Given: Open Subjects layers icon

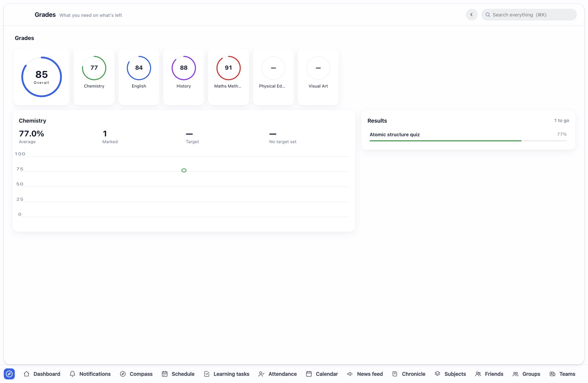Looking at the screenshot, I should click(437, 374).
